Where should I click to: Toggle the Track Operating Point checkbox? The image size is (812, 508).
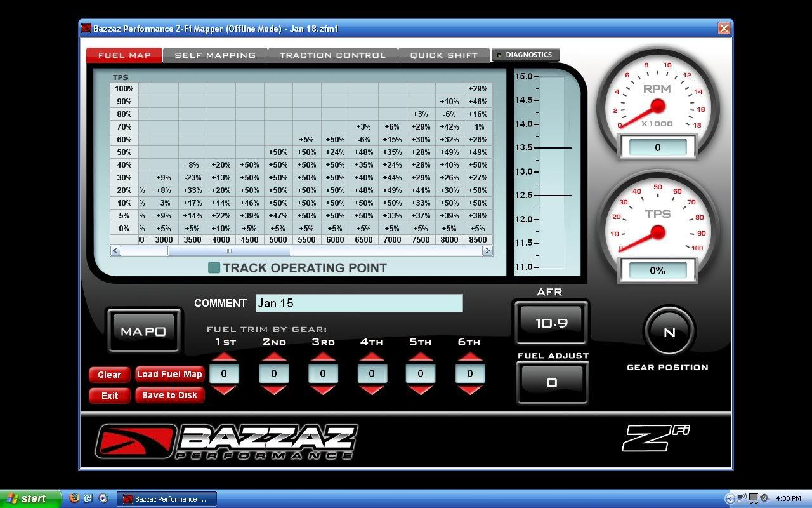[x=214, y=268]
